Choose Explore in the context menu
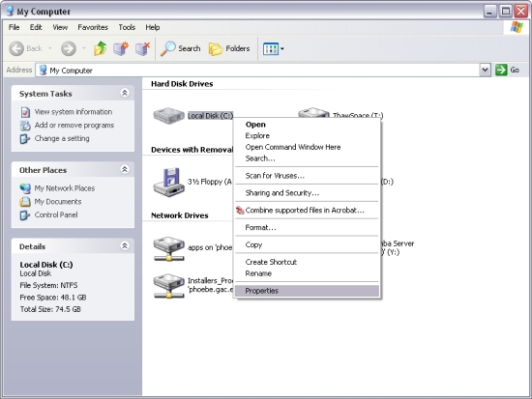532x399 pixels. [x=307, y=135]
